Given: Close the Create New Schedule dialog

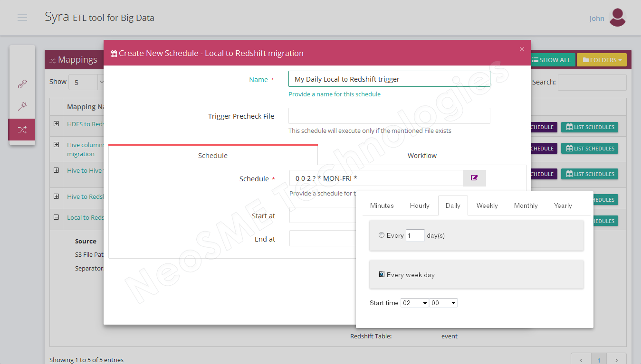Looking at the screenshot, I should (522, 49).
